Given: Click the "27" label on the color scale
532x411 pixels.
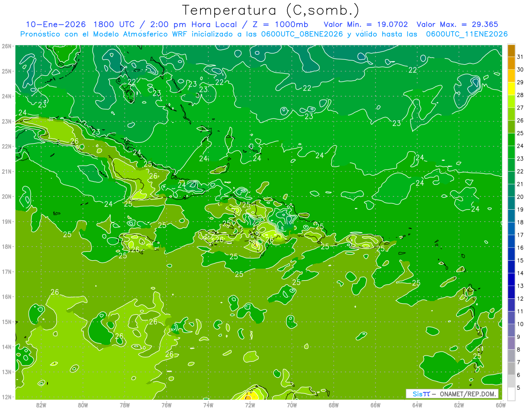Looking at the screenshot, I should [x=520, y=108].
